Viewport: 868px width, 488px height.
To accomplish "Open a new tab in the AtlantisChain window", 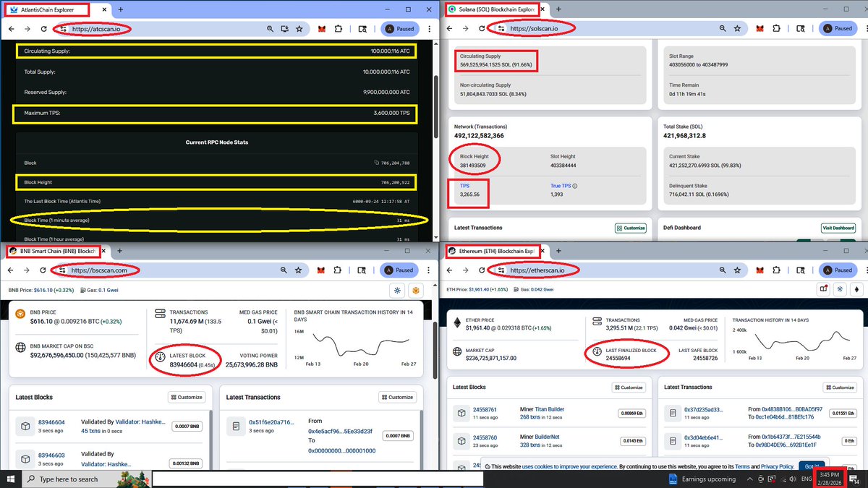I will (x=120, y=9).
